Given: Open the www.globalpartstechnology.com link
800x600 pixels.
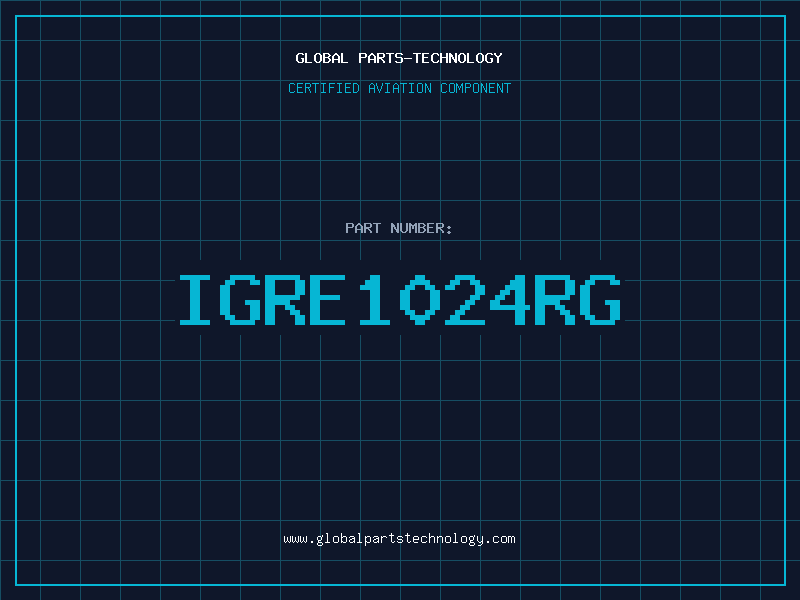Looking at the screenshot, I should click(x=399, y=539).
